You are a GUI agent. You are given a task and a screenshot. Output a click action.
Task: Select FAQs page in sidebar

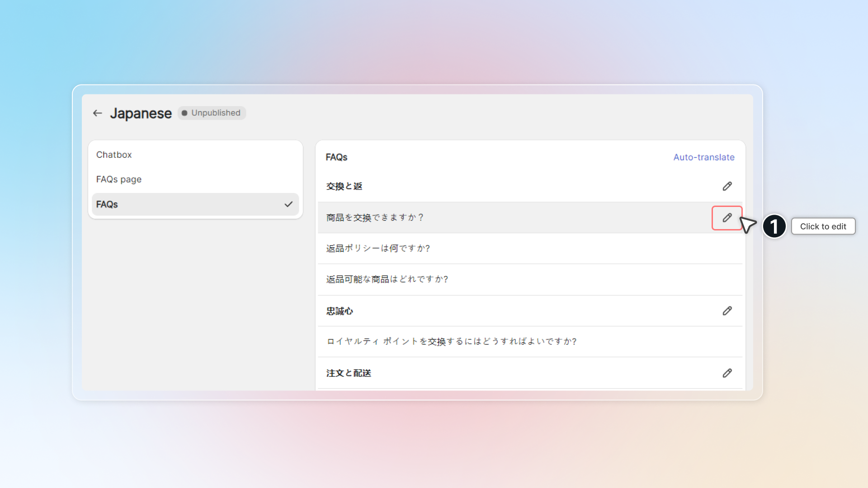[119, 179]
